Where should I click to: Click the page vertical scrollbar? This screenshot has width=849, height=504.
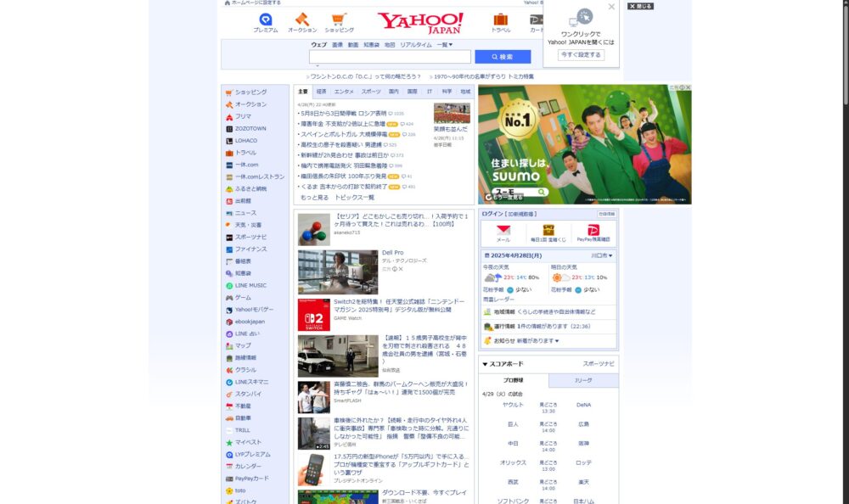click(846, 54)
